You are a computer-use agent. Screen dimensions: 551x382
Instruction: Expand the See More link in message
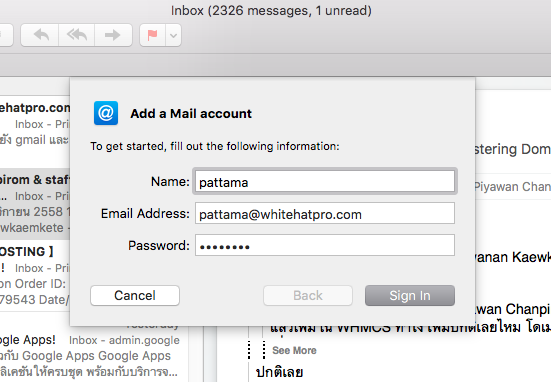pos(294,350)
